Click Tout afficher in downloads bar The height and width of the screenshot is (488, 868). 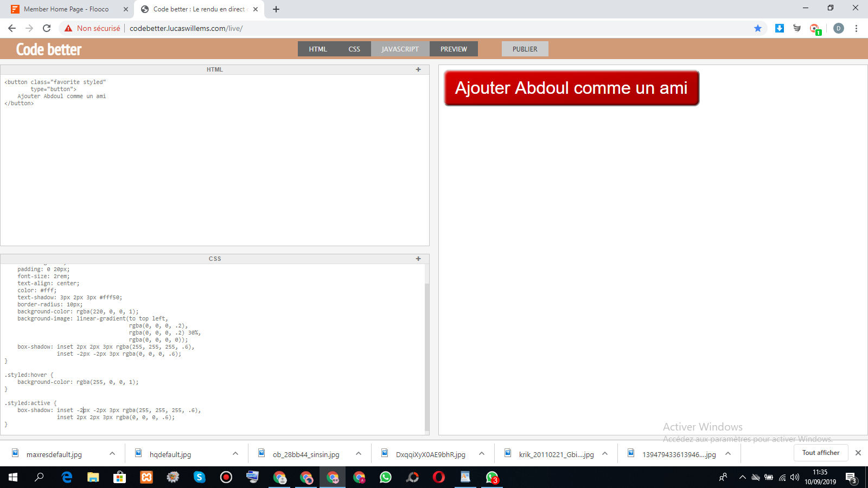click(820, 453)
